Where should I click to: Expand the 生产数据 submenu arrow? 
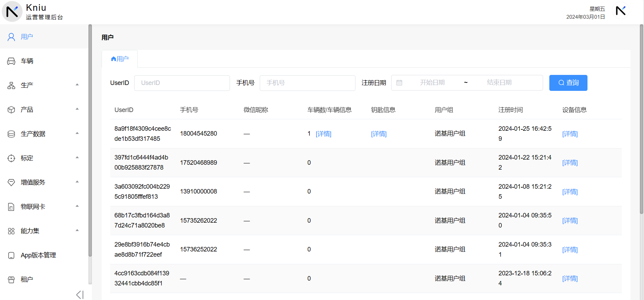77,133
